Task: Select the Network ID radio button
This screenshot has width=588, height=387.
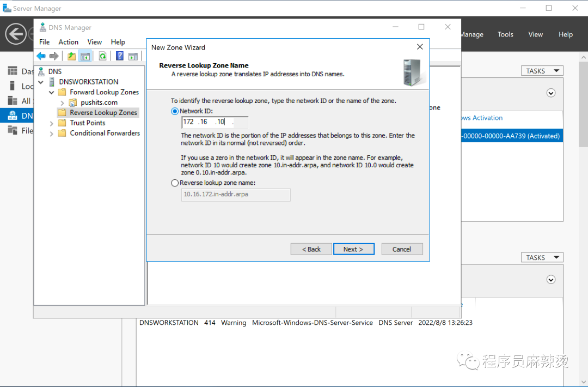Action: pos(175,111)
